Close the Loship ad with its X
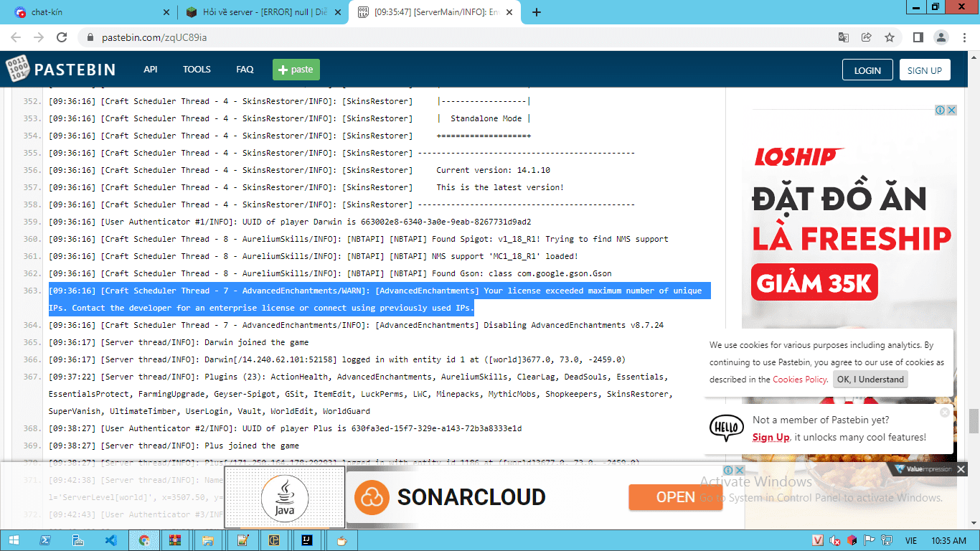 point(951,110)
